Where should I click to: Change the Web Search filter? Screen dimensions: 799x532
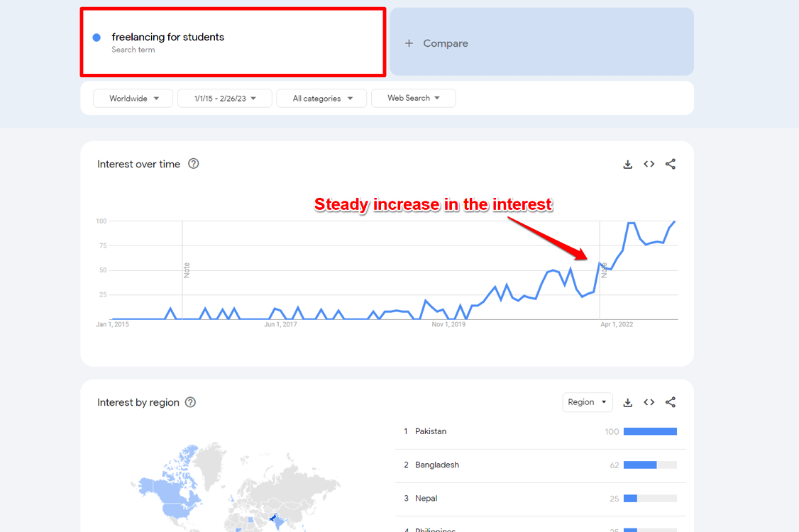414,98
